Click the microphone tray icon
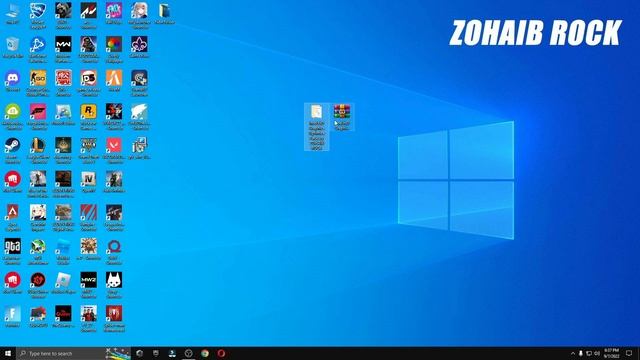Viewport: 640px width, 360px height. coord(581,353)
